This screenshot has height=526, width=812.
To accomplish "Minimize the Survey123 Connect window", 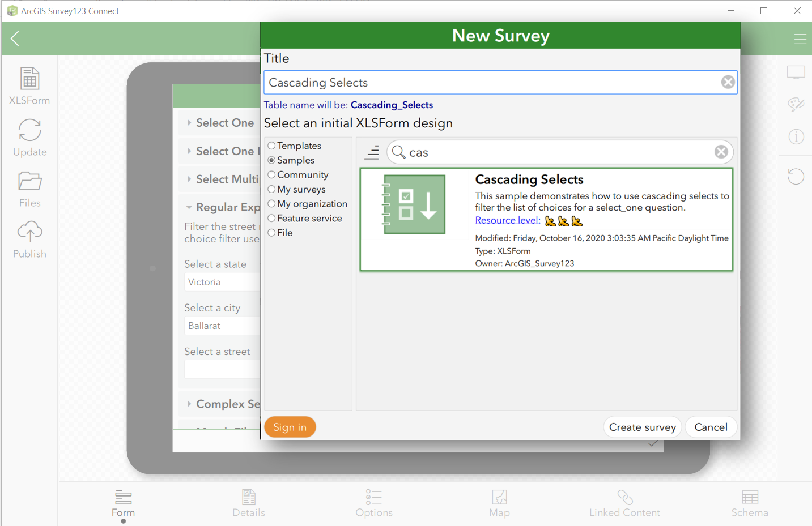I will 731,11.
